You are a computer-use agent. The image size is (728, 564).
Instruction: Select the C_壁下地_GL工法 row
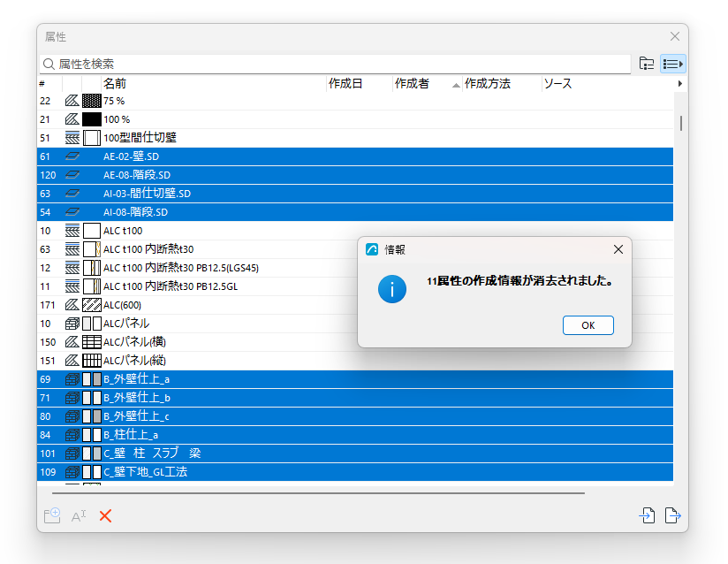click(x=355, y=472)
